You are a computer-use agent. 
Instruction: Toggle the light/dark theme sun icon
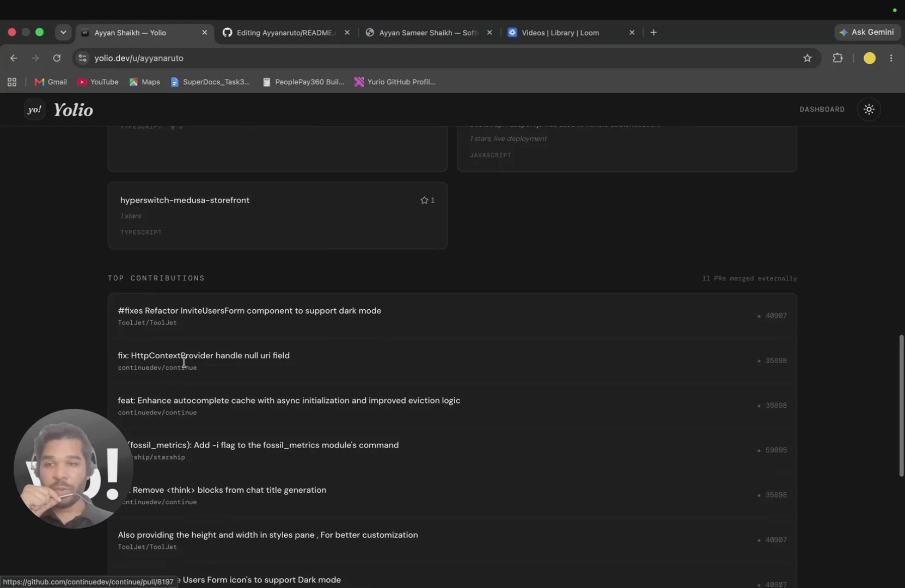869,109
